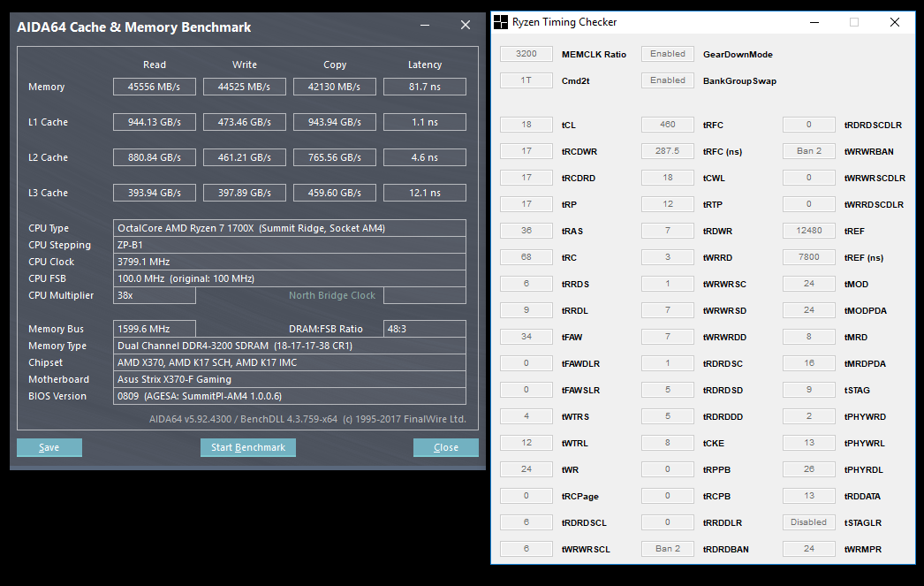Click the tCKE value 8

click(x=668, y=443)
